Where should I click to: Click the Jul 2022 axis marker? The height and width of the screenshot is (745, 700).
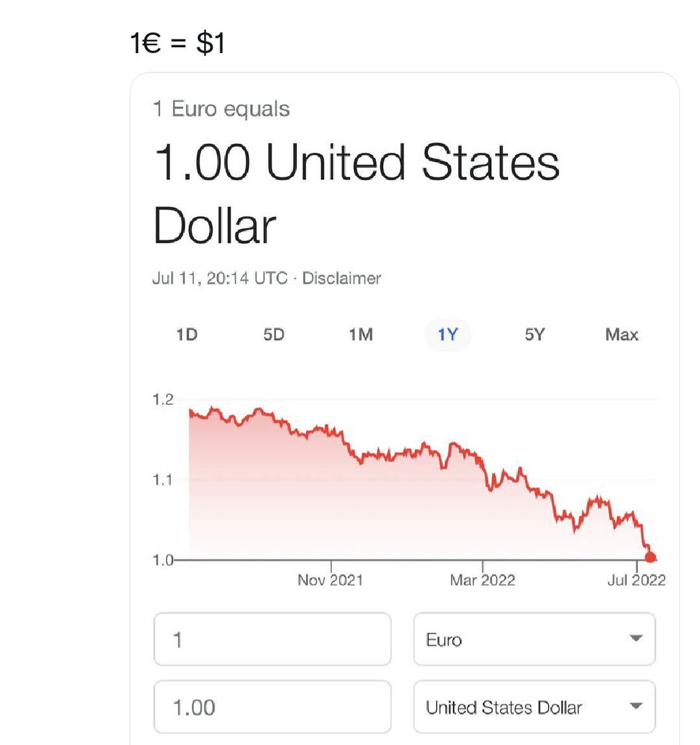[636, 580]
